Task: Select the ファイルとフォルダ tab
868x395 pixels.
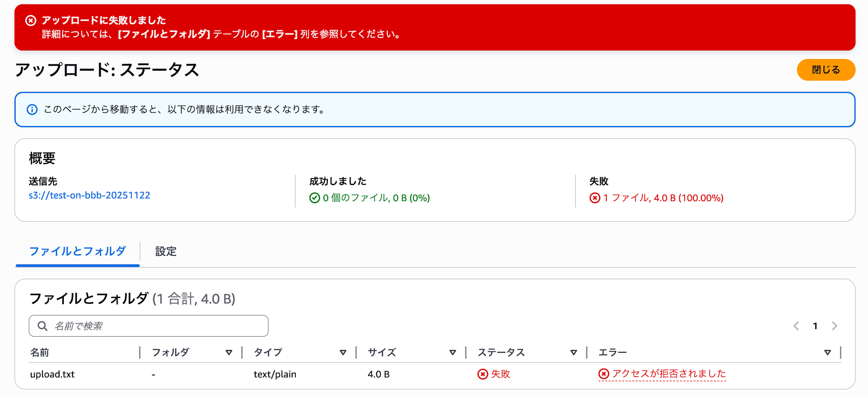Action: coord(76,251)
